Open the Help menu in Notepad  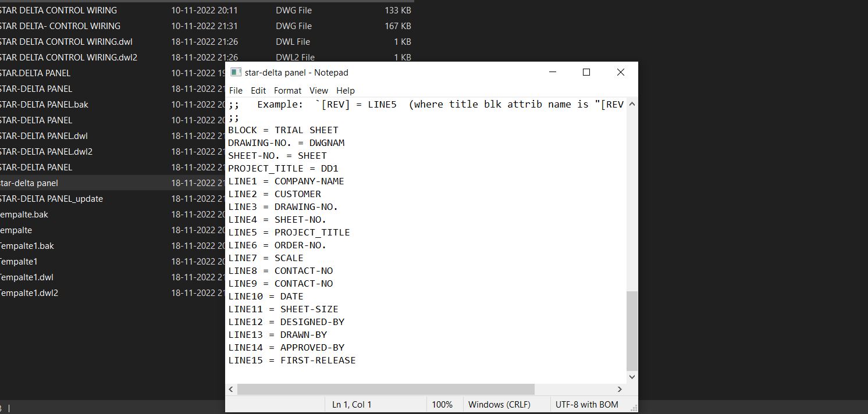pos(345,91)
